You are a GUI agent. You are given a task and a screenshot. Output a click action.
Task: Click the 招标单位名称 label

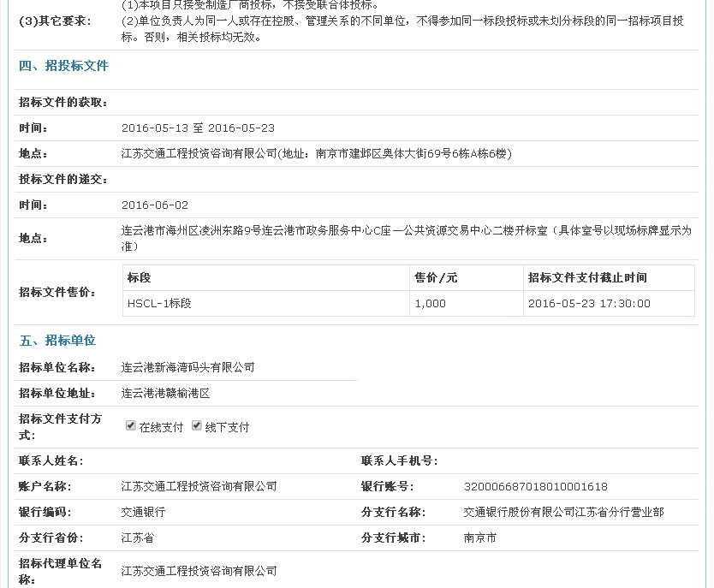pyautogui.click(x=57, y=367)
